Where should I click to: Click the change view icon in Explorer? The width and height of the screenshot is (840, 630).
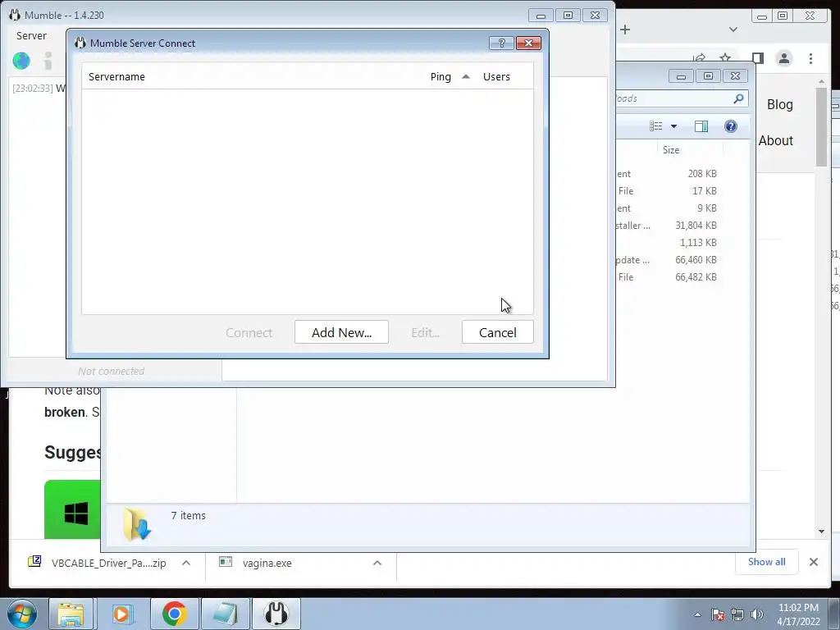pyautogui.click(x=655, y=126)
